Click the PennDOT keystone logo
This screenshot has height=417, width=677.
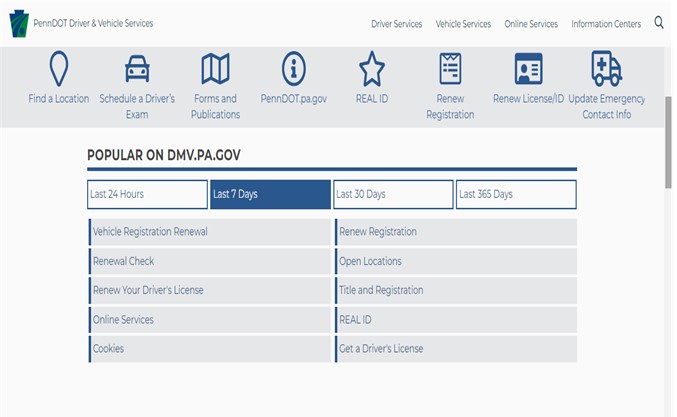click(19, 24)
